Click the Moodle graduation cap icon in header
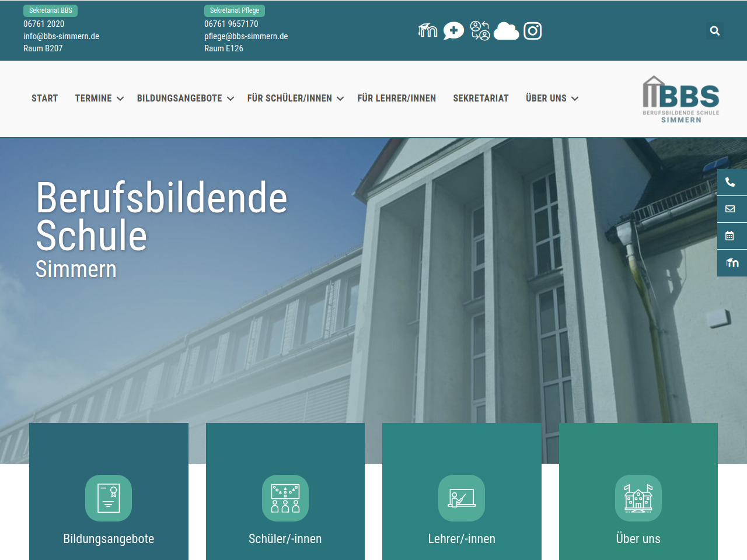 [x=427, y=30]
